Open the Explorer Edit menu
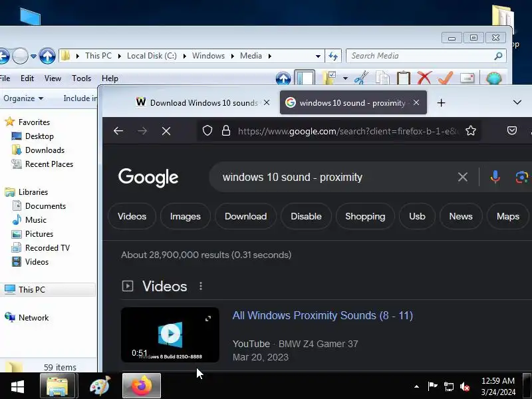The height and width of the screenshot is (399, 532). click(x=27, y=78)
